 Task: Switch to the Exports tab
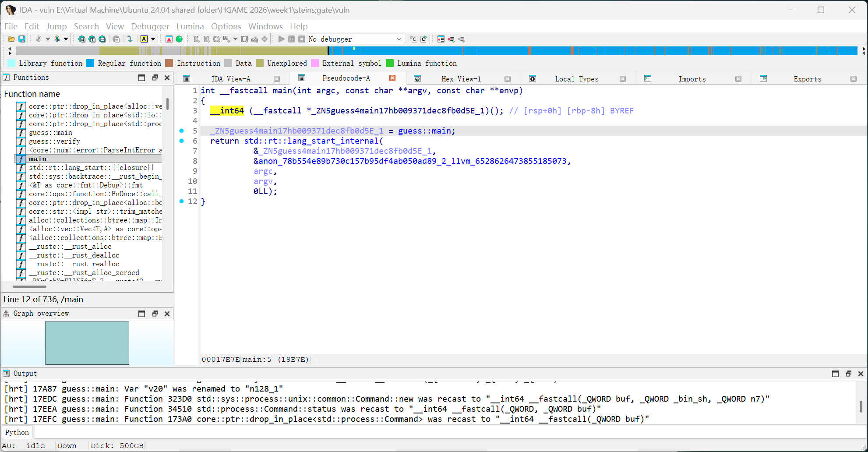click(x=807, y=79)
